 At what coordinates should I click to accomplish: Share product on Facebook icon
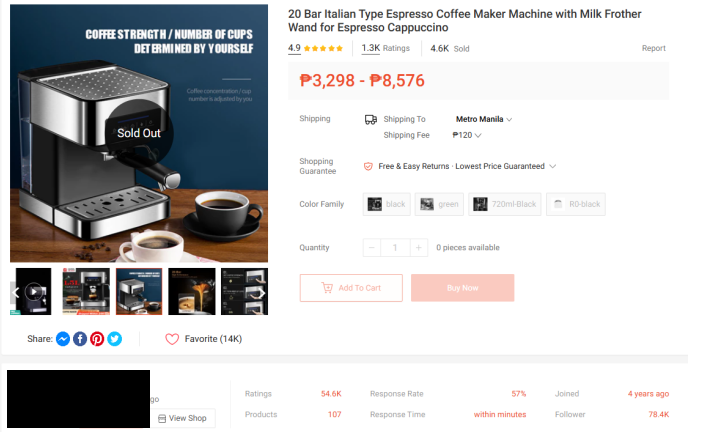pyautogui.click(x=80, y=339)
